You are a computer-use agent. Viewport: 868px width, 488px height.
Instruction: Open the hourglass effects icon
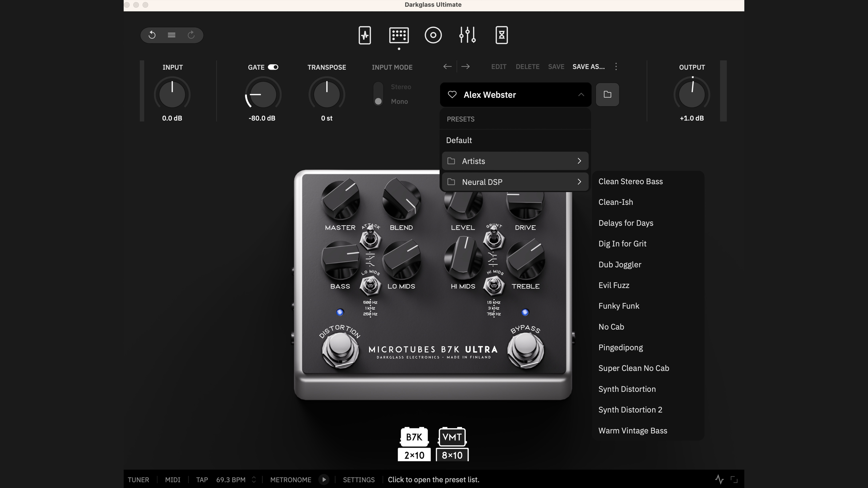501,35
